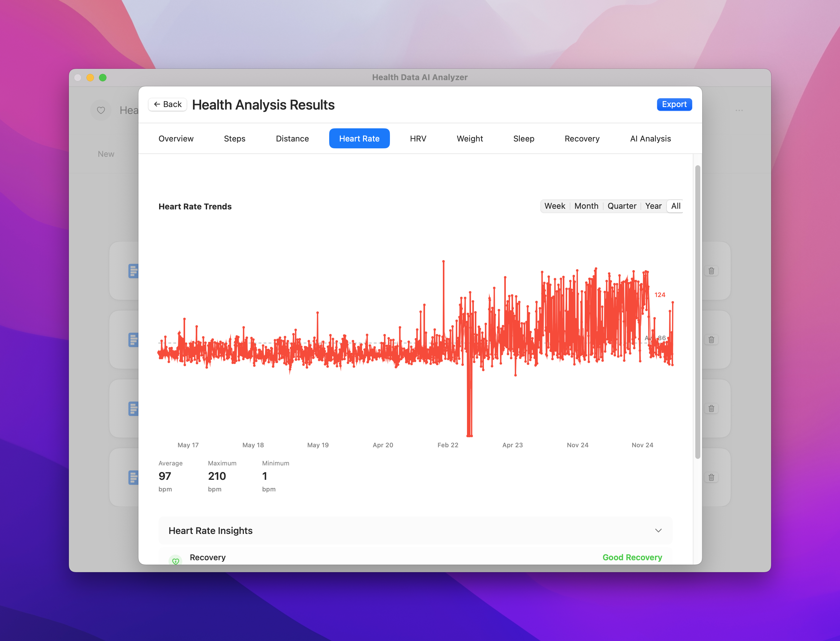
Task: Select Month time range segment
Action: 586,206
